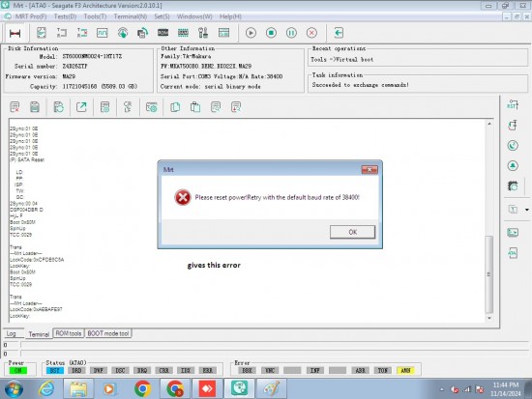Image resolution: width=532 pixels, height=399 pixels.
Task: Open the Windows(W) menu
Action: pos(194,16)
